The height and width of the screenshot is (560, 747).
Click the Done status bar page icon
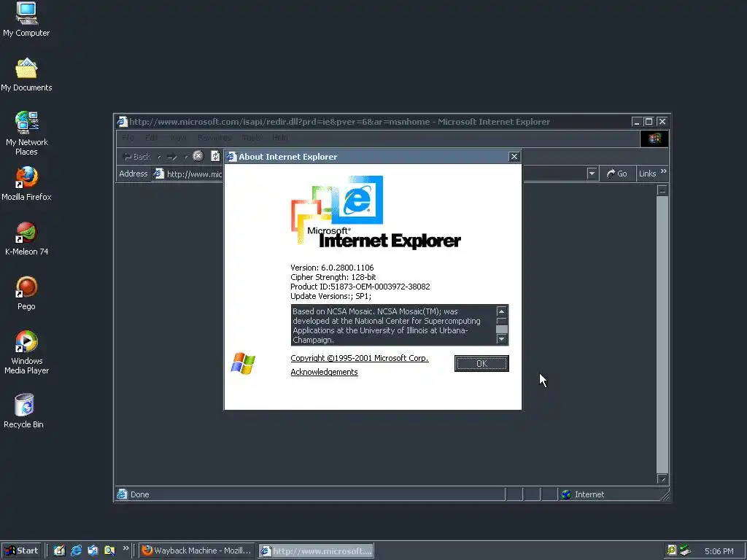tap(123, 494)
